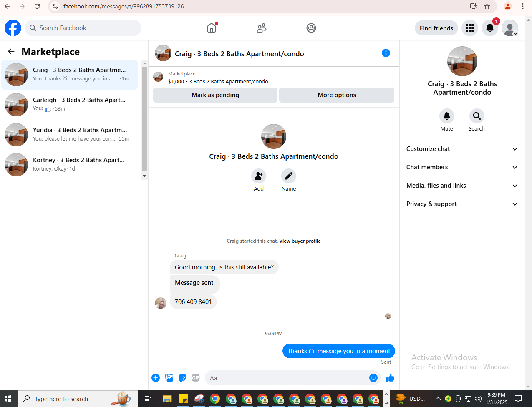Open the notifications bell
The image size is (532, 407).
(x=490, y=28)
